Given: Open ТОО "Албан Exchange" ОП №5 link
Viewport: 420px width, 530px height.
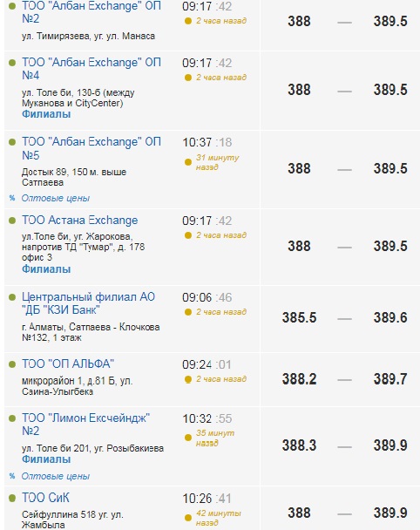Looking at the screenshot, I should pos(91,148).
